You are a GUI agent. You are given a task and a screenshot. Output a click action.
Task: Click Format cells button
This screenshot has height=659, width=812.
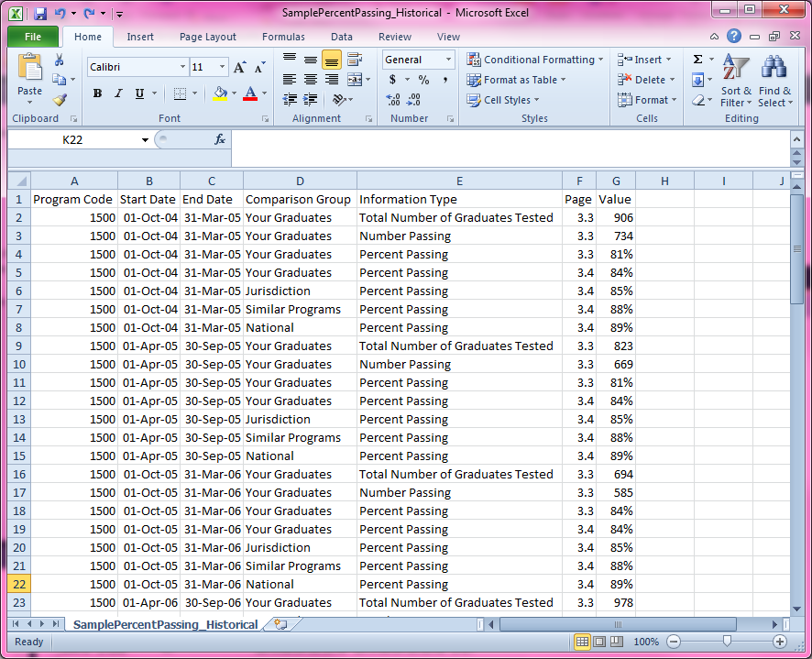click(x=647, y=100)
